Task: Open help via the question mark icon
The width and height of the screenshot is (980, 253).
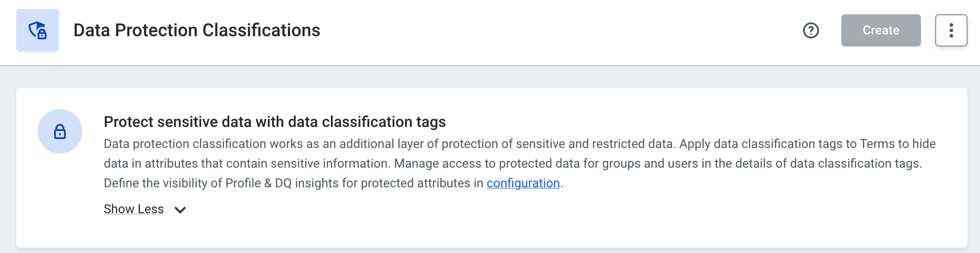Action: click(x=811, y=30)
